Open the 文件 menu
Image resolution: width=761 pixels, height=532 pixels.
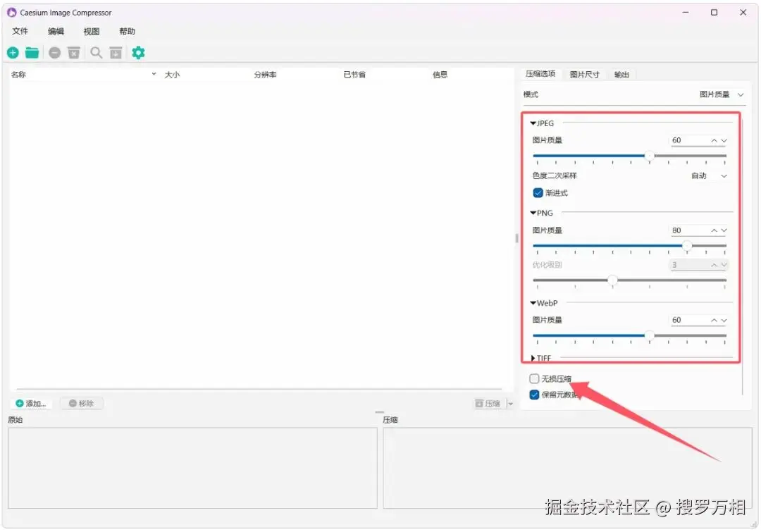[20, 31]
